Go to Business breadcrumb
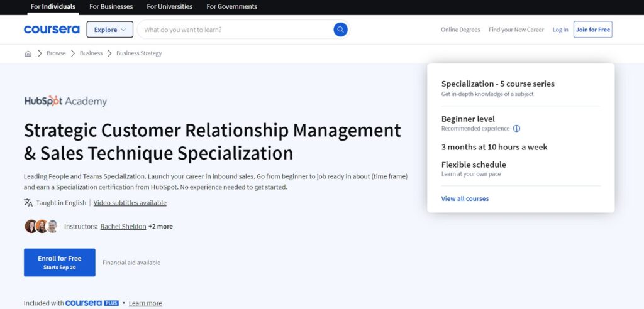 pyautogui.click(x=91, y=53)
